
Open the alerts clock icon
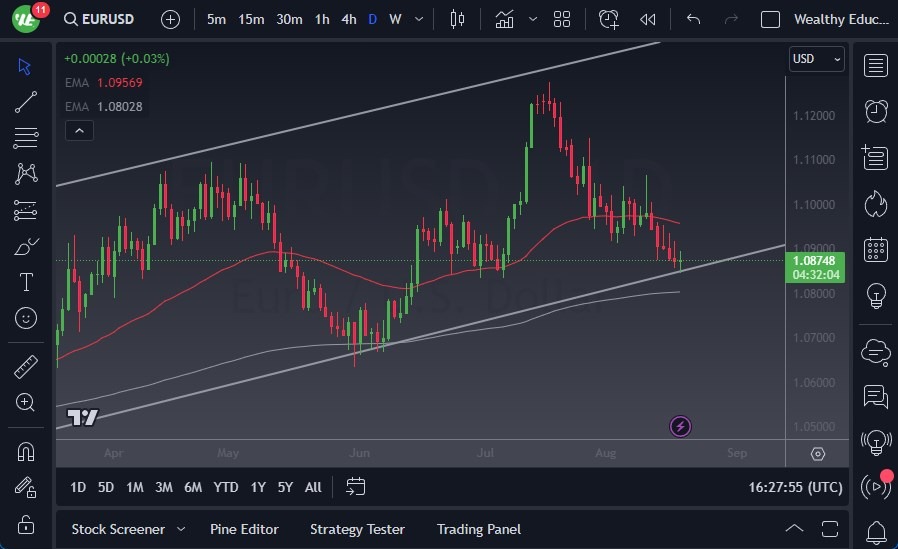(876, 111)
